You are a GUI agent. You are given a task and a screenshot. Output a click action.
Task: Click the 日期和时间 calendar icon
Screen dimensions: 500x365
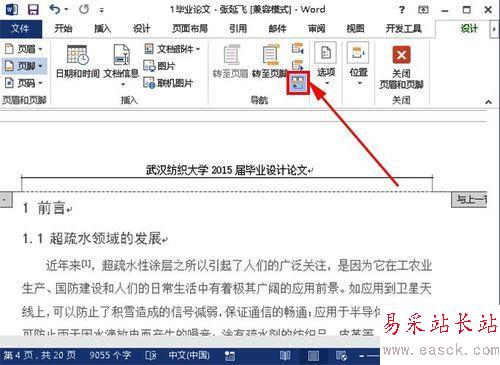click(78, 54)
